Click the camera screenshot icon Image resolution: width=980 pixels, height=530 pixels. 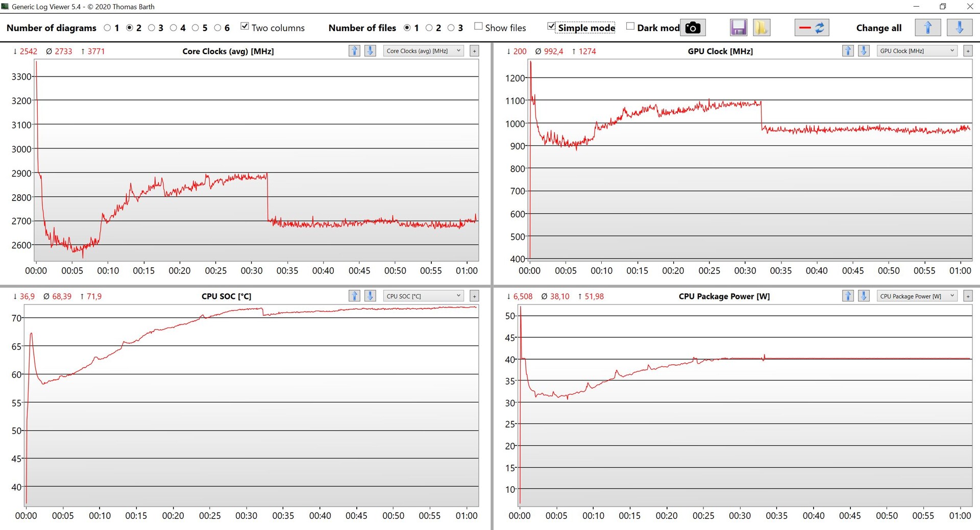pos(693,28)
